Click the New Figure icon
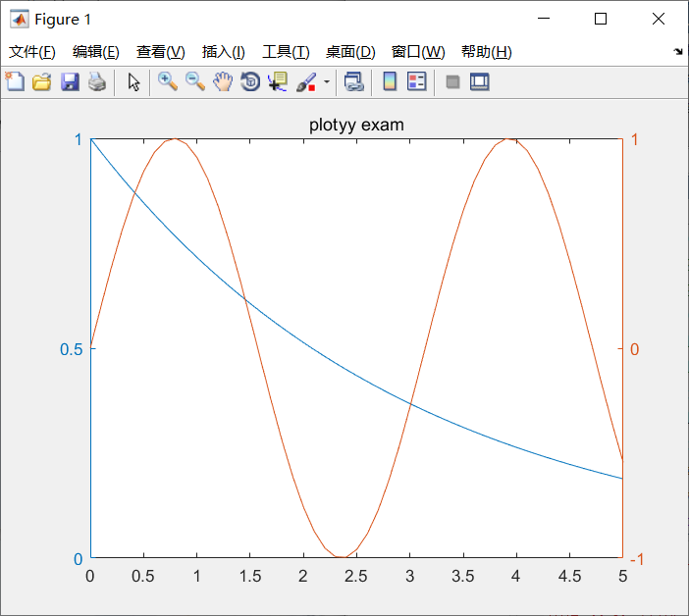 (x=15, y=81)
